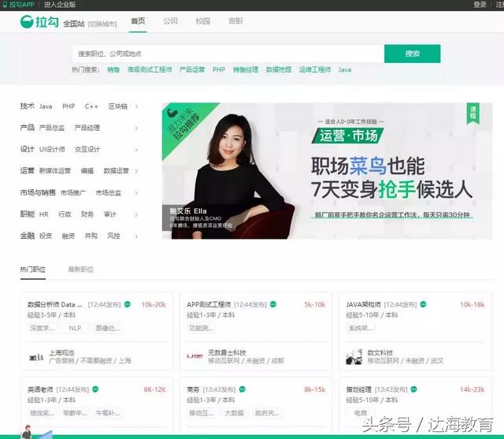
Task: Click 数文科技 company logo
Action: point(354,357)
